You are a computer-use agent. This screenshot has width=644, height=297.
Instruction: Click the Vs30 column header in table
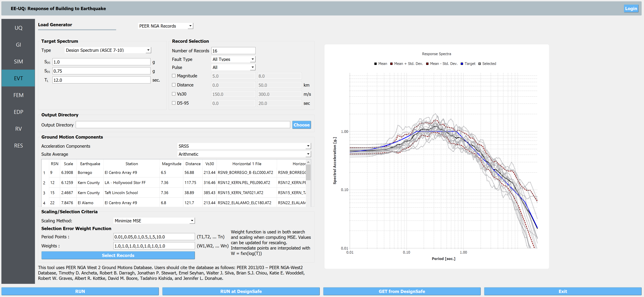pyautogui.click(x=210, y=164)
